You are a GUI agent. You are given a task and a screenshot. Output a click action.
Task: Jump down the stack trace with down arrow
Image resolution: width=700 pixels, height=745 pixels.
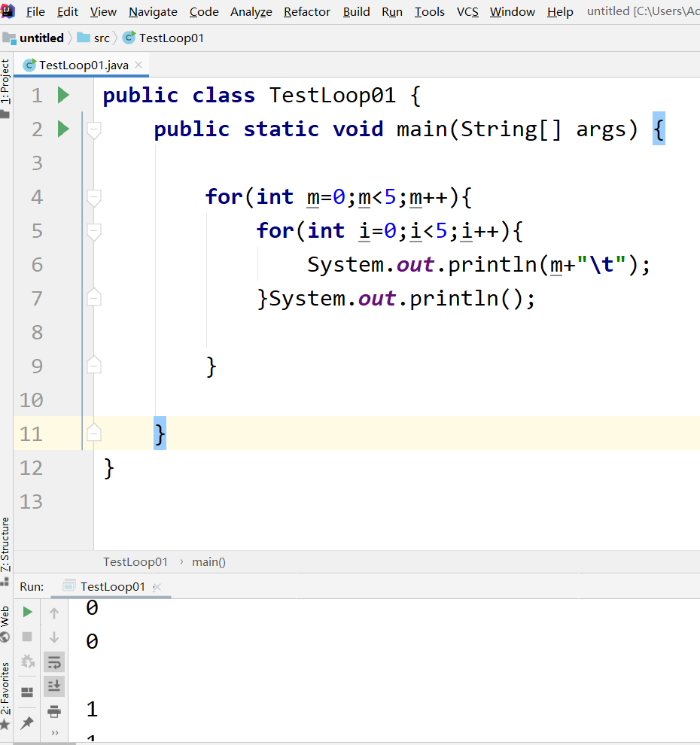[54, 637]
